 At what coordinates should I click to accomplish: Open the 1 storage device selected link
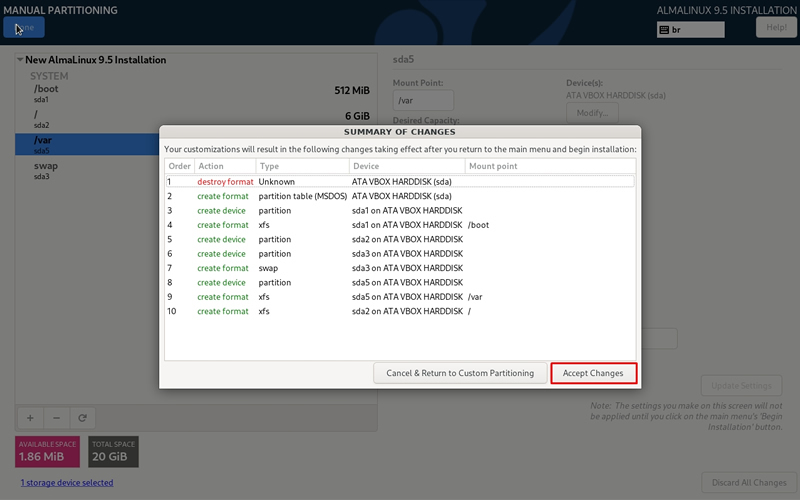[x=67, y=483]
